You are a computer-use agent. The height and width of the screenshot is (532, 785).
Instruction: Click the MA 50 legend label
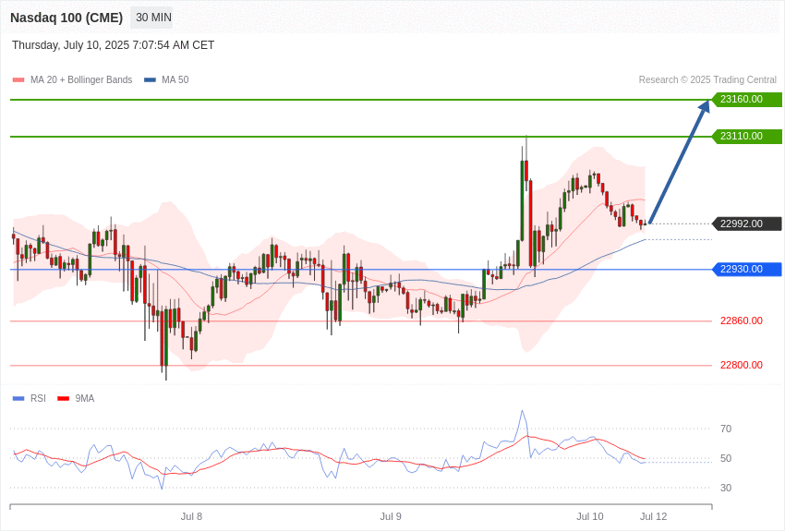[175, 80]
